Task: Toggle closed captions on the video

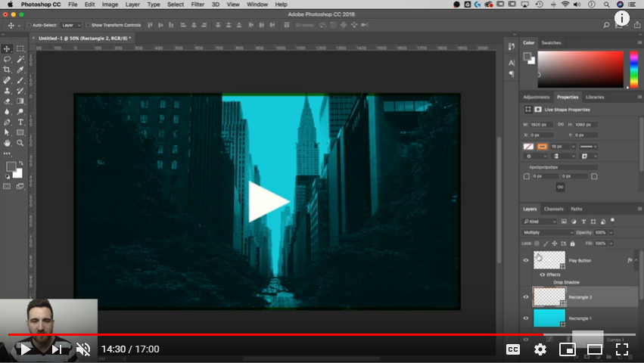Action: click(513, 349)
